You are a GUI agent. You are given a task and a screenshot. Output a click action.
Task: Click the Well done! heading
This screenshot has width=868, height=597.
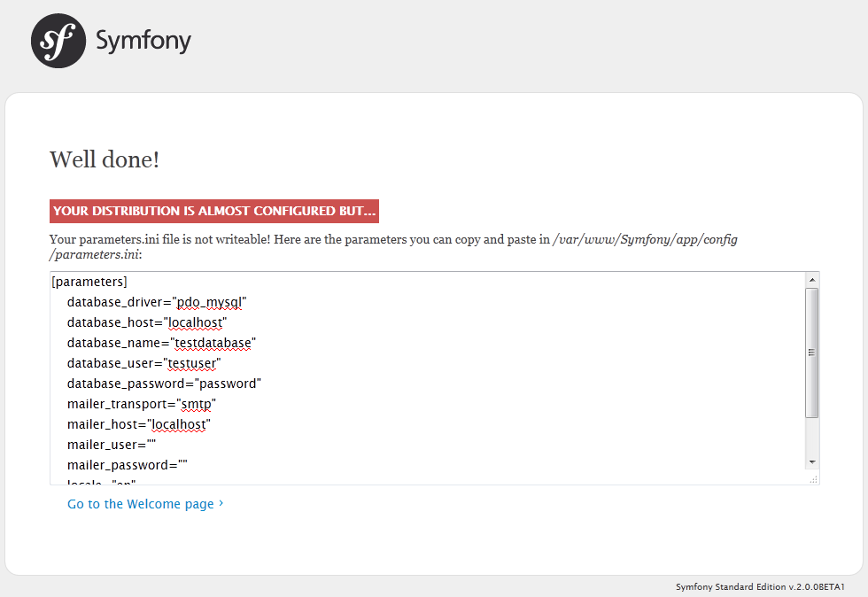[x=105, y=159]
